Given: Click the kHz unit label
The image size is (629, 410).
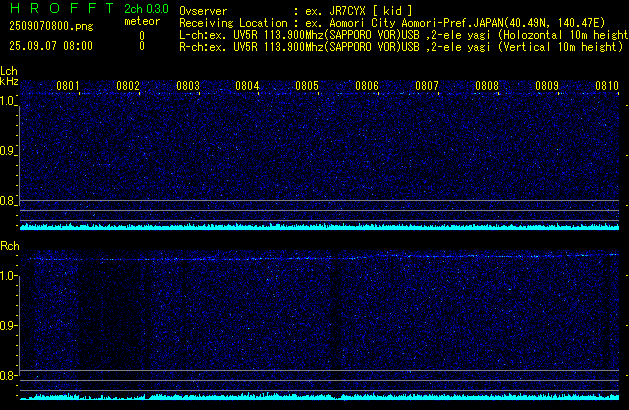Looking at the screenshot, I should 9,81.
